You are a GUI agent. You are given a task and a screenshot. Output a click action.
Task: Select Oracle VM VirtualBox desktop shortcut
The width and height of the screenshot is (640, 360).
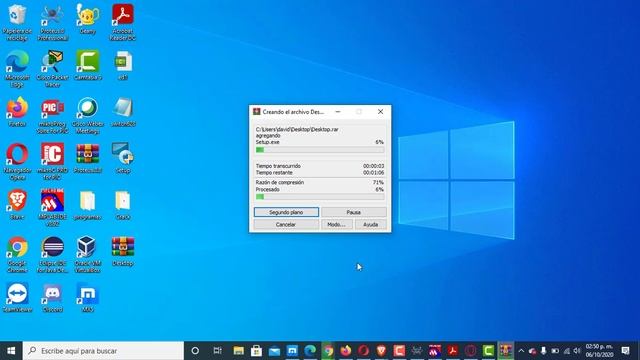pyautogui.click(x=87, y=255)
